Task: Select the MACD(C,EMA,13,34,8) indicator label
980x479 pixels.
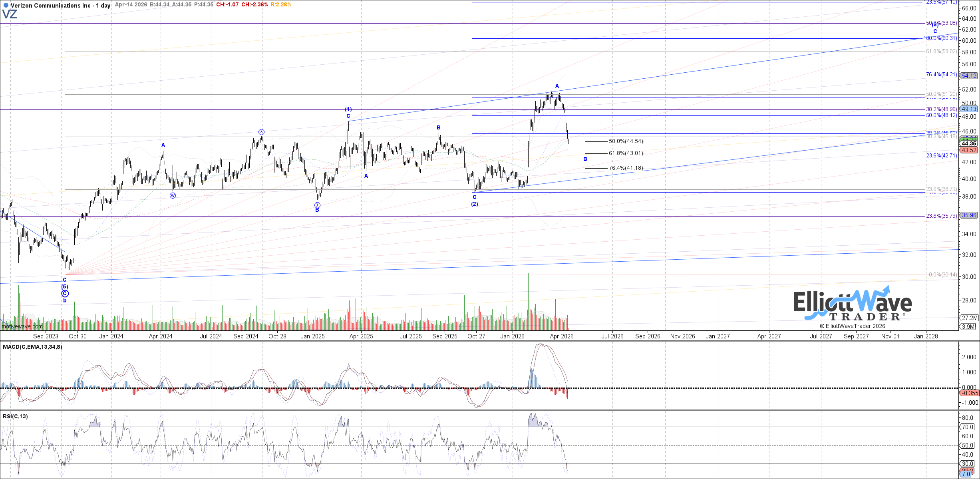Action: pyautogui.click(x=32, y=347)
